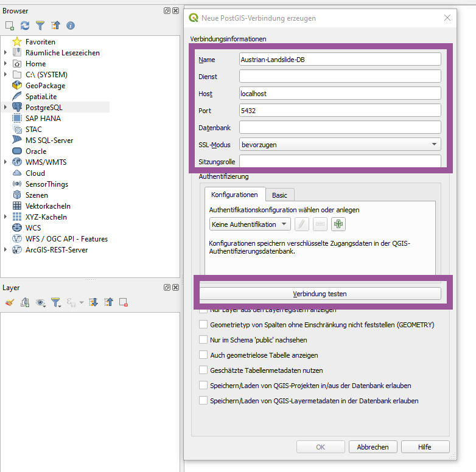Click the green plus new authentication button
This screenshot has width=476, height=472.
(338, 224)
